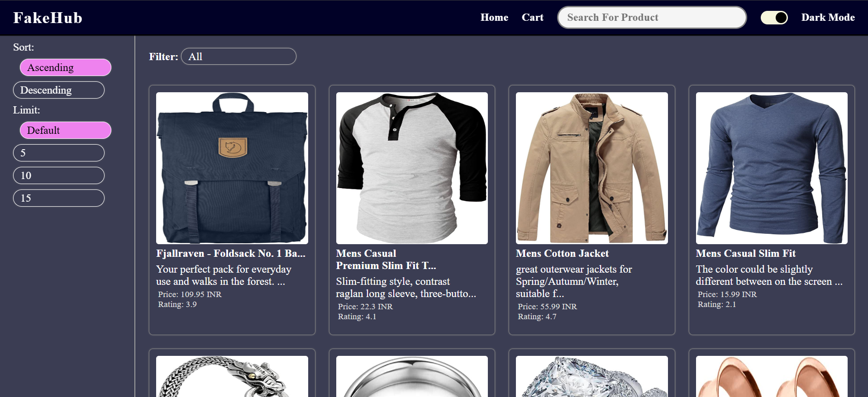Image resolution: width=868 pixels, height=397 pixels.
Task: Click the Mens Cotton Jacket title
Action: [x=562, y=253]
